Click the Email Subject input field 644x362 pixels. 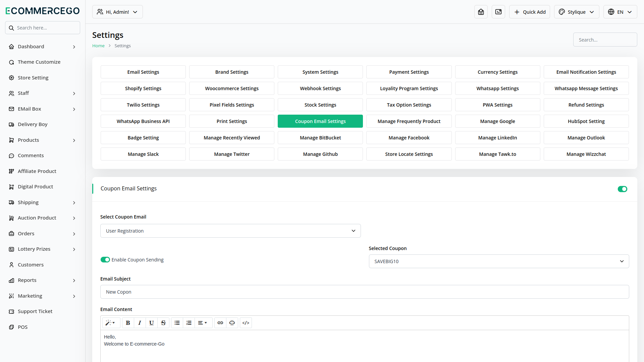click(365, 292)
